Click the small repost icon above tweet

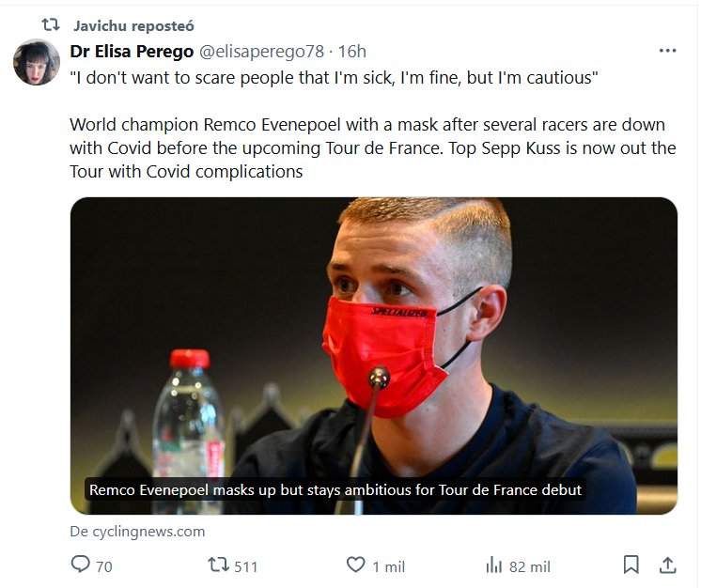click(x=52, y=24)
